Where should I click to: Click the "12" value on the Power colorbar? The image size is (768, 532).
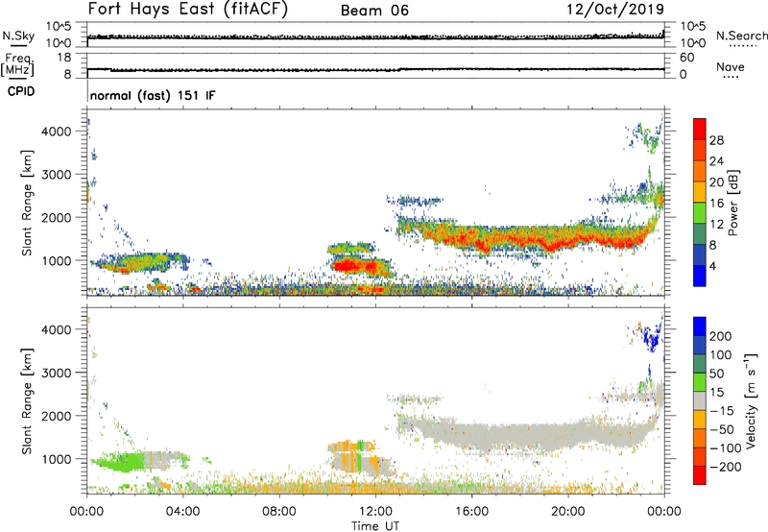[x=716, y=225]
